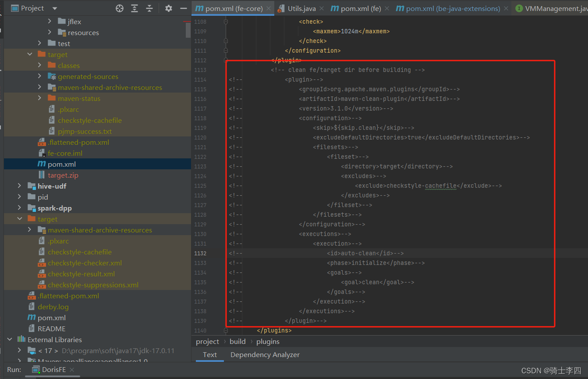The image size is (588, 379).
Task: Click the generated-sources folder icon
Action: pos(52,76)
